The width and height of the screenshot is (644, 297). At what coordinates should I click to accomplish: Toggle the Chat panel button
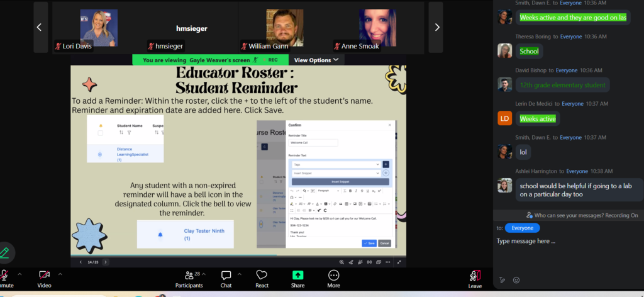pos(226,279)
